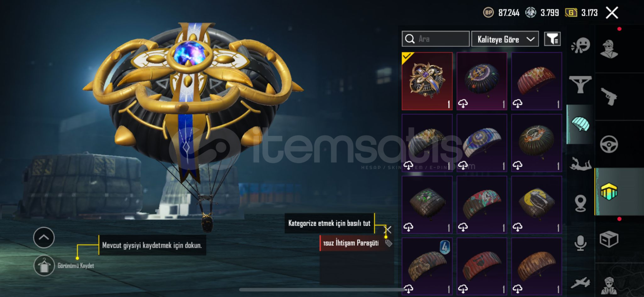
Task: Tap Görünümü Kaydet hanger button
Action: [x=44, y=266]
